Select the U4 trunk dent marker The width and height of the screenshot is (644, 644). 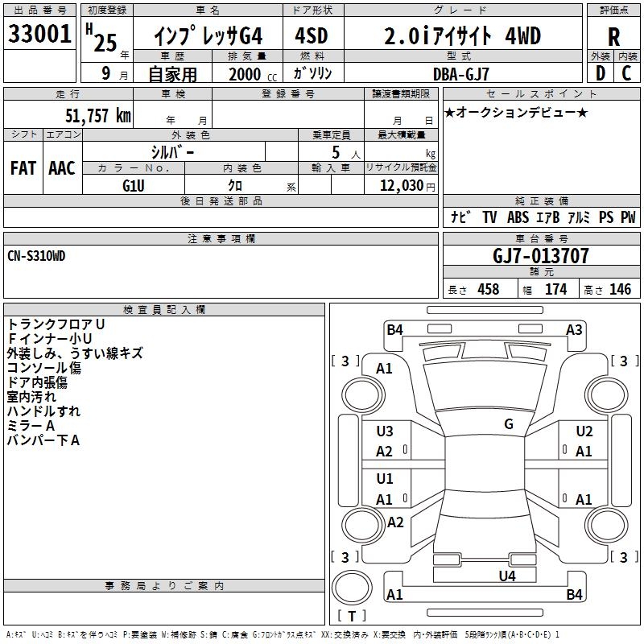(507, 576)
